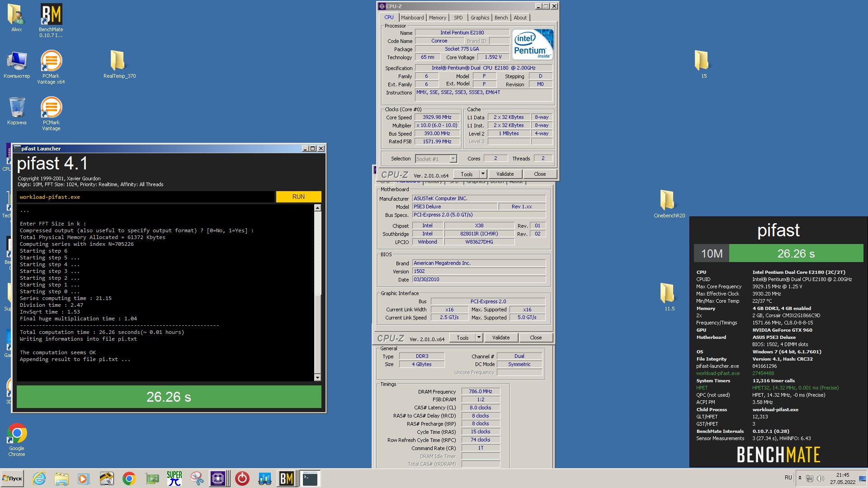Click the motherboard model P5E3 Deluxe field

pos(454,206)
